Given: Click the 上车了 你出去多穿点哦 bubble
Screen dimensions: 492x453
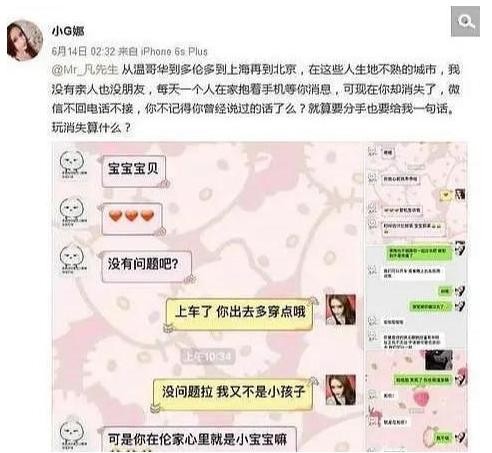Looking at the screenshot, I should point(239,314).
